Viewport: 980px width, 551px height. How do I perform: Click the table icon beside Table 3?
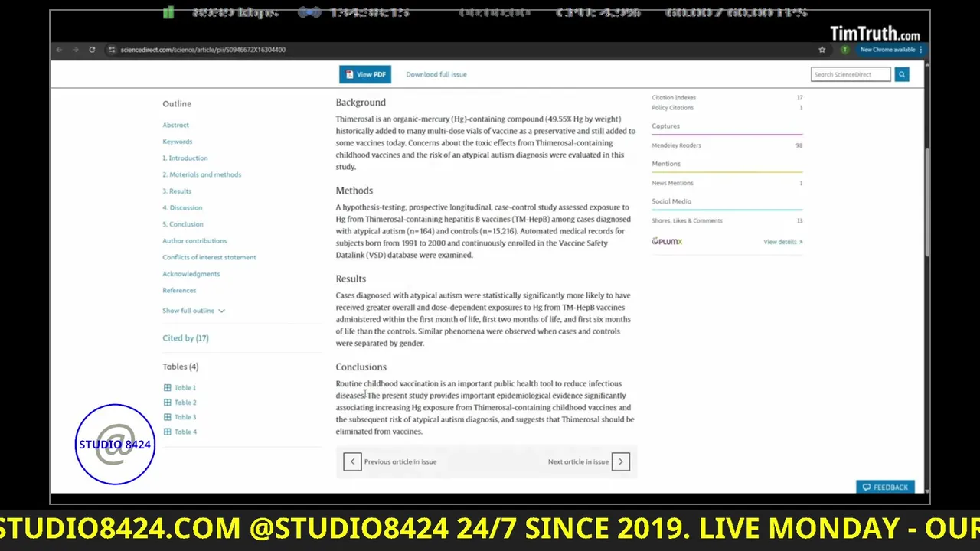(x=167, y=417)
